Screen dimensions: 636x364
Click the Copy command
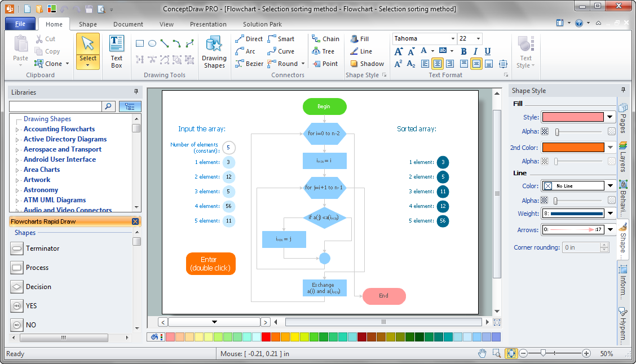pyautogui.click(x=47, y=51)
